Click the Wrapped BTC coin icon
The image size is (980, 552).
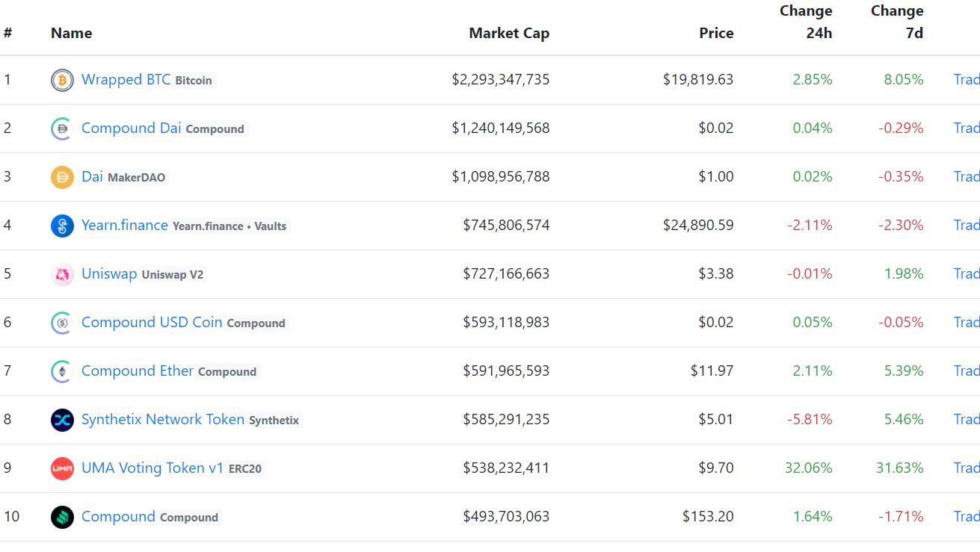(x=62, y=80)
